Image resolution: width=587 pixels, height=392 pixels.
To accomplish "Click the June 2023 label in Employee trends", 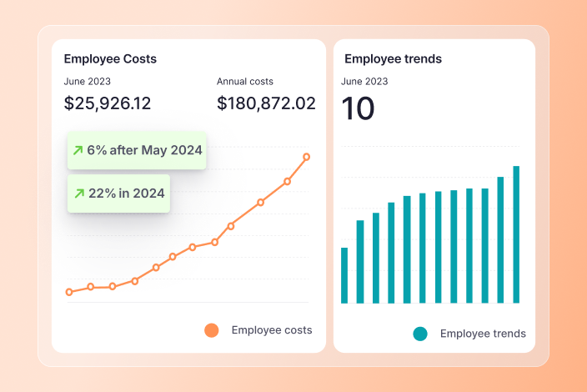I will [365, 82].
